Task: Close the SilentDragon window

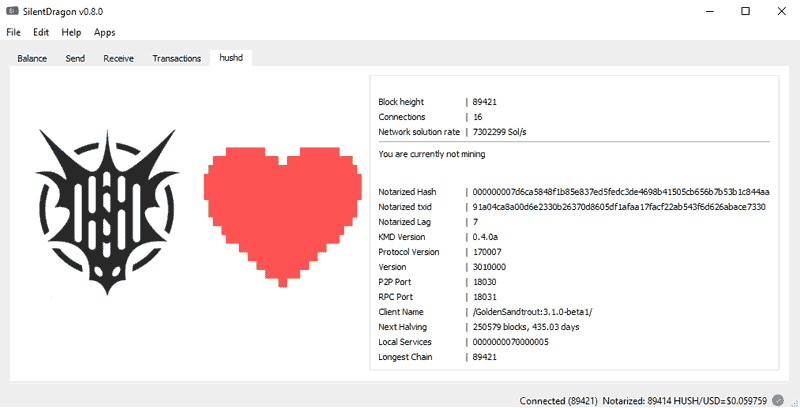Action: tap(781, 11)
